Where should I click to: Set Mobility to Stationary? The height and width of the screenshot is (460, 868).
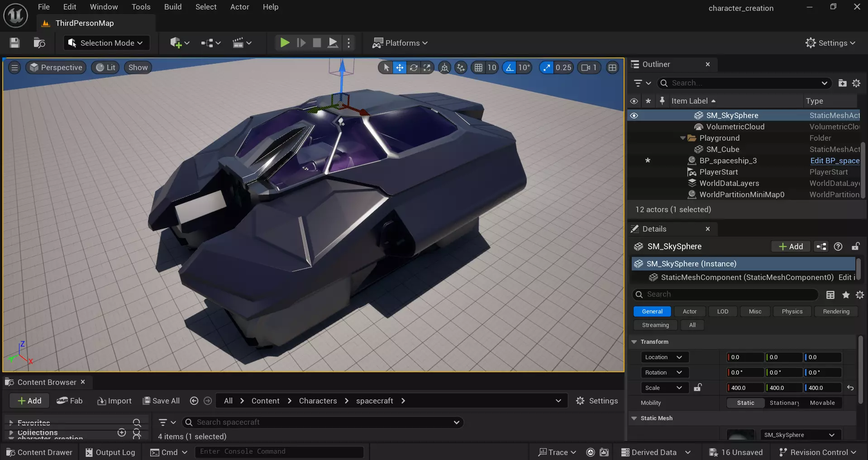[784, 403]
